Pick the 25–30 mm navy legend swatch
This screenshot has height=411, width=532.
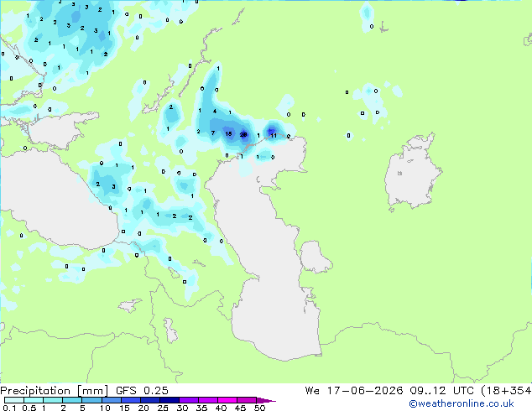point(169,400)
